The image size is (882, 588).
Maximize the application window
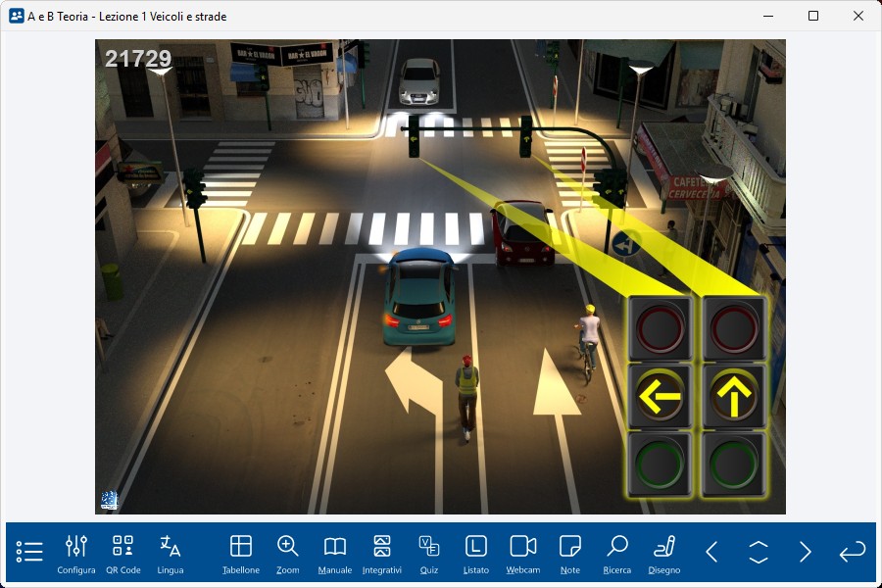[813, 16]
